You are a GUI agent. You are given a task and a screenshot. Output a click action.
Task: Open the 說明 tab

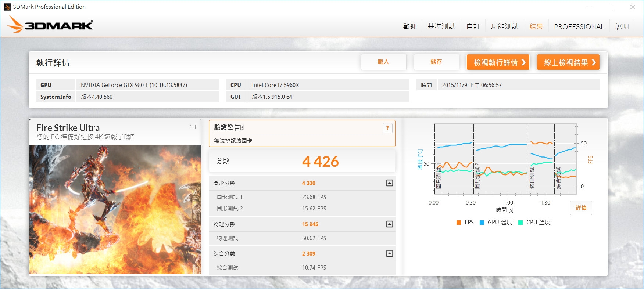coord(622,26)
